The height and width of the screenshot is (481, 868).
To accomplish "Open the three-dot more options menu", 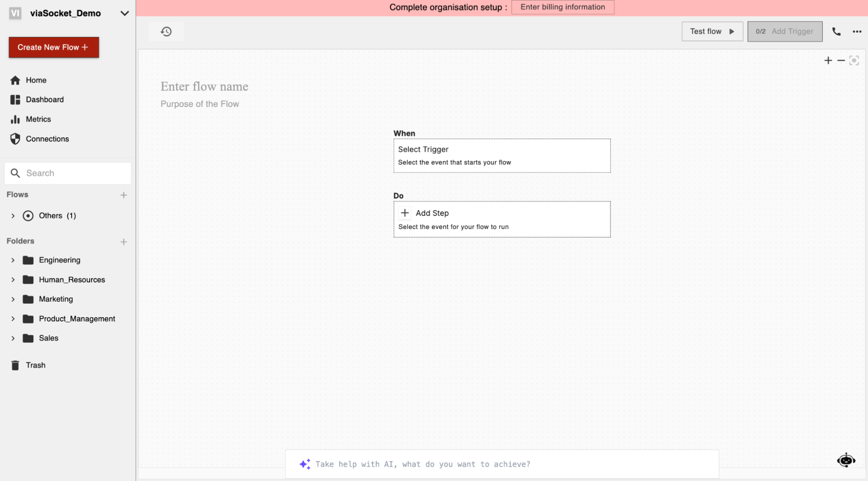I will click(x=857, y=31).
